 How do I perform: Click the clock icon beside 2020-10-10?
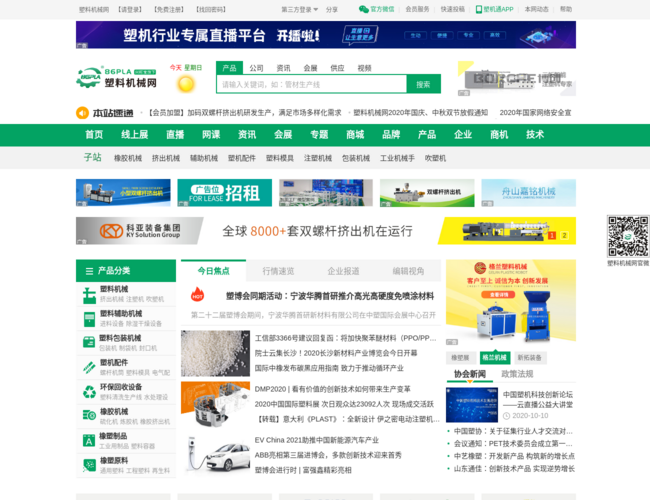[x=507, y=416]
